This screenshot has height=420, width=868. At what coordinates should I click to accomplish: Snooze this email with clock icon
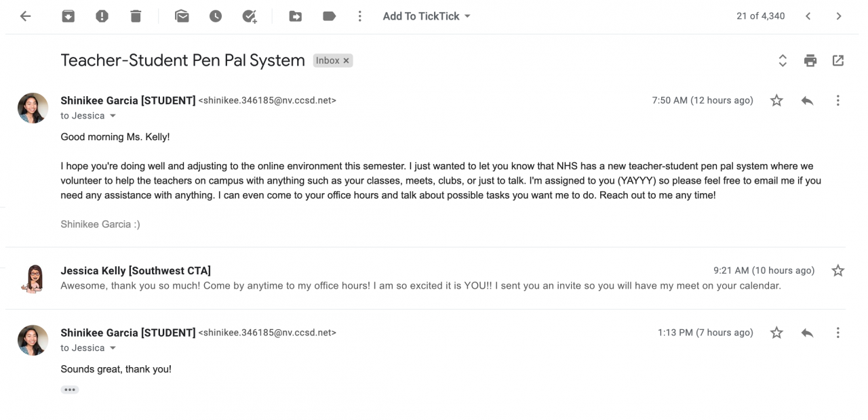tap(216, 16)
